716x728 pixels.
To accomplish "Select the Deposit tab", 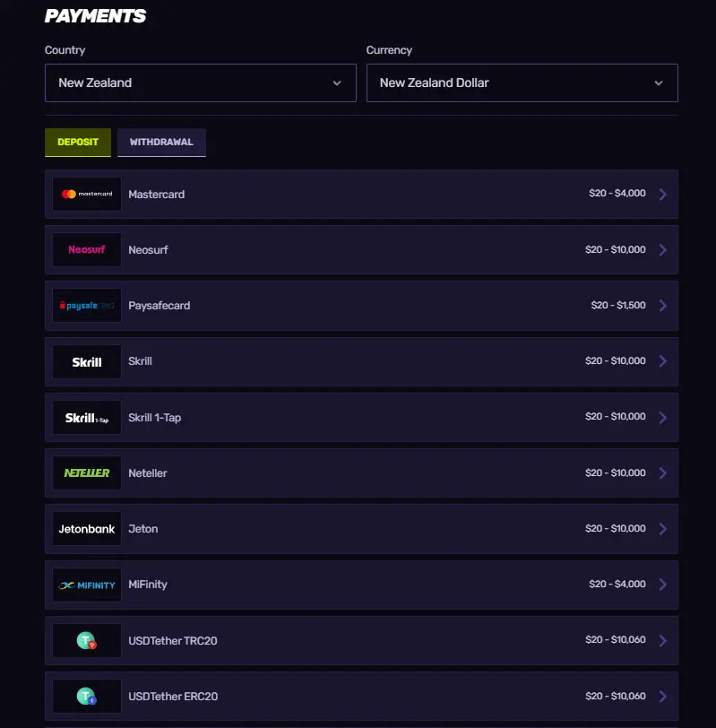I will click(x=78, y=142).
